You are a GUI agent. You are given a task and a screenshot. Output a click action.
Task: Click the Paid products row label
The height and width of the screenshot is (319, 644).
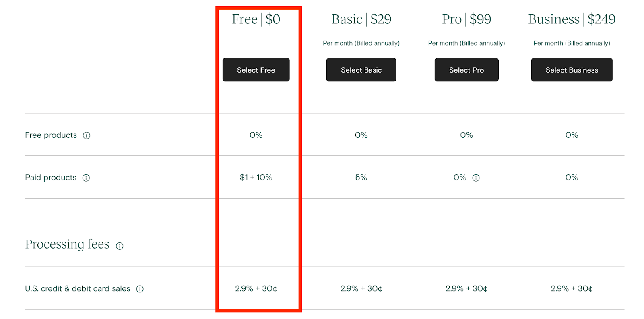(x=51, y=178)
